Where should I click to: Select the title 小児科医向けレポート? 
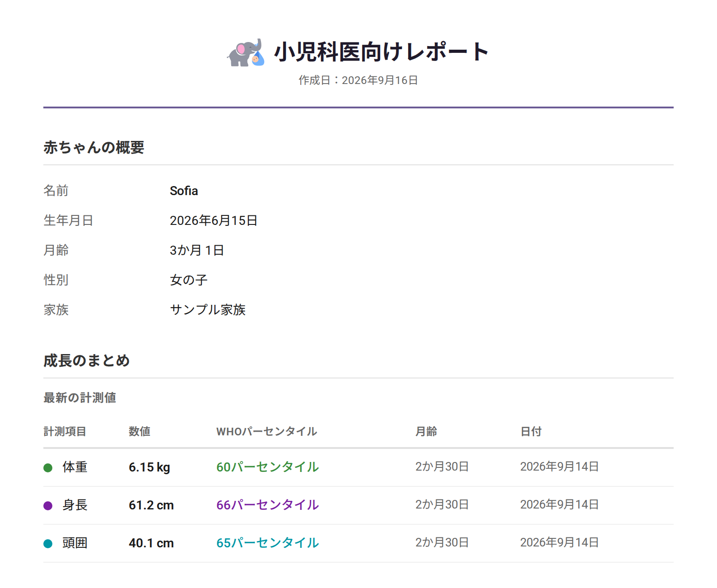pyautogui.click(x=382, y=52)
